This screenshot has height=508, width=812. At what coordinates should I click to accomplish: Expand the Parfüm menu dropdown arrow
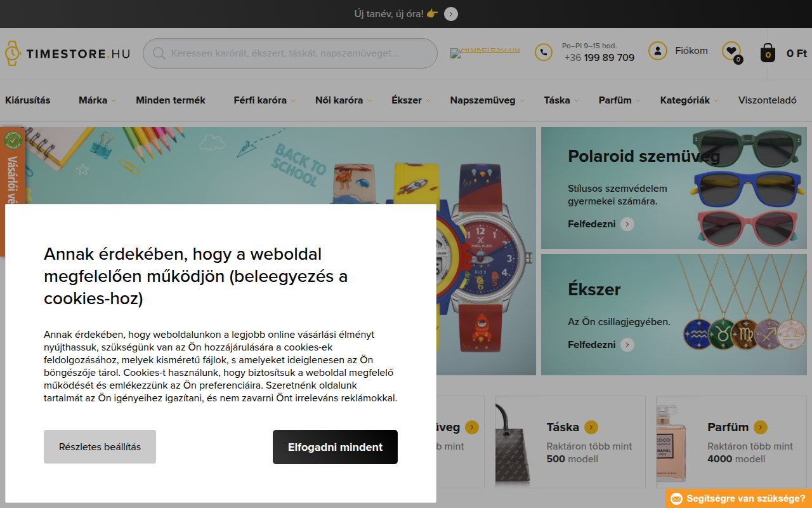tap(638, 100)
